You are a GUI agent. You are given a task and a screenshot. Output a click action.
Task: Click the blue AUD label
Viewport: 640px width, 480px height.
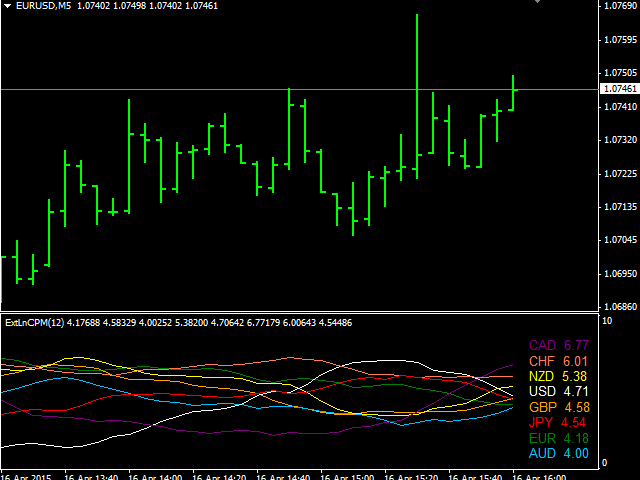point(542,454)
